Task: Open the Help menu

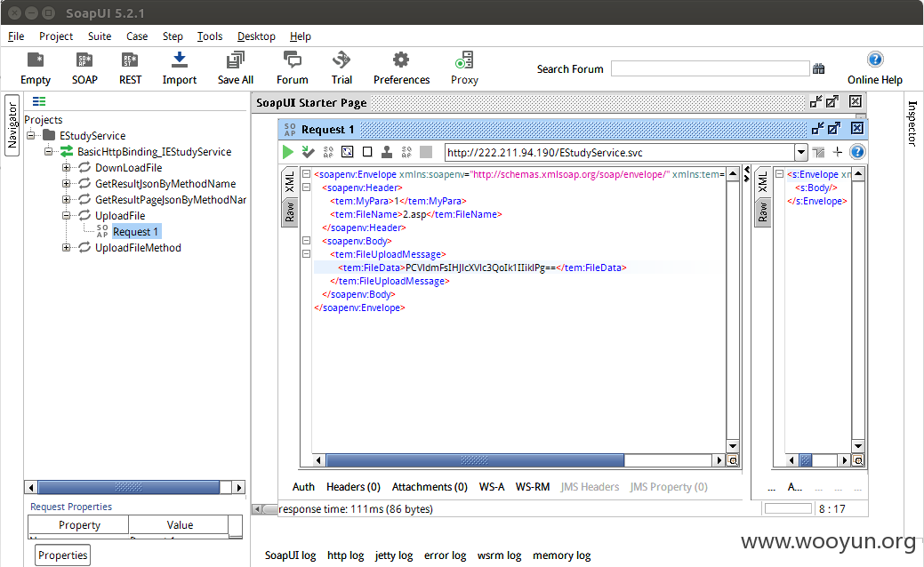Action: pyautogui.click(x=300, y=36)
